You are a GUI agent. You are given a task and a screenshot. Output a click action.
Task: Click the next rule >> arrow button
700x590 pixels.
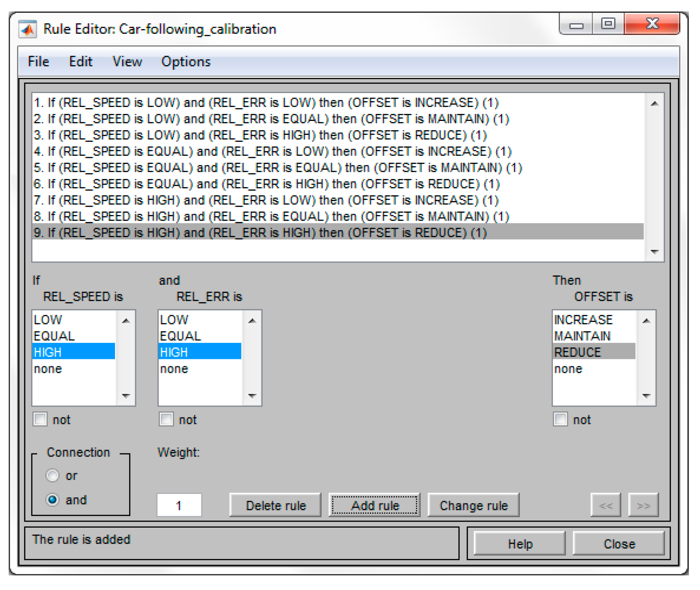tap(643, 505)
